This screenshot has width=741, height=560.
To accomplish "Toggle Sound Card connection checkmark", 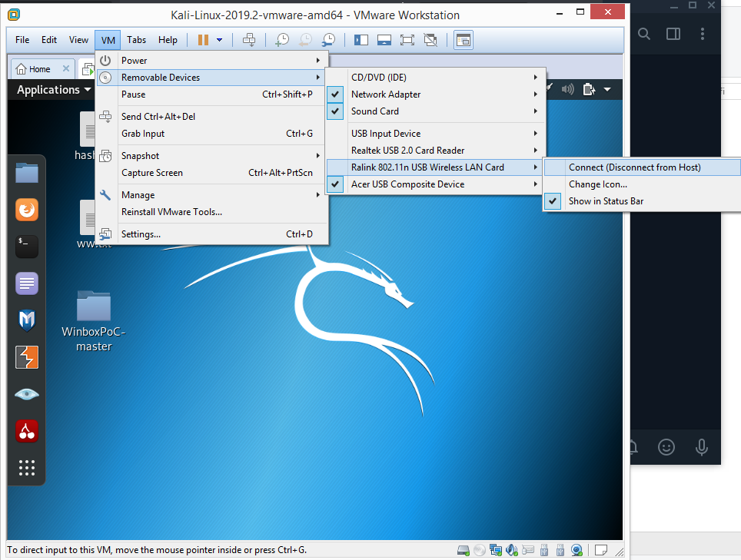I will point(335,111).
